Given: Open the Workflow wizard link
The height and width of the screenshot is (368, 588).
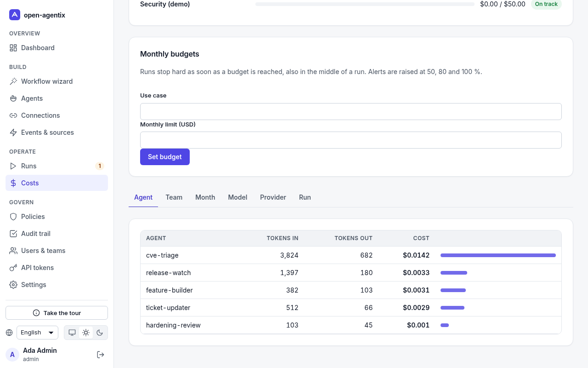Looking at the screenshot, I should coord(57,81).
